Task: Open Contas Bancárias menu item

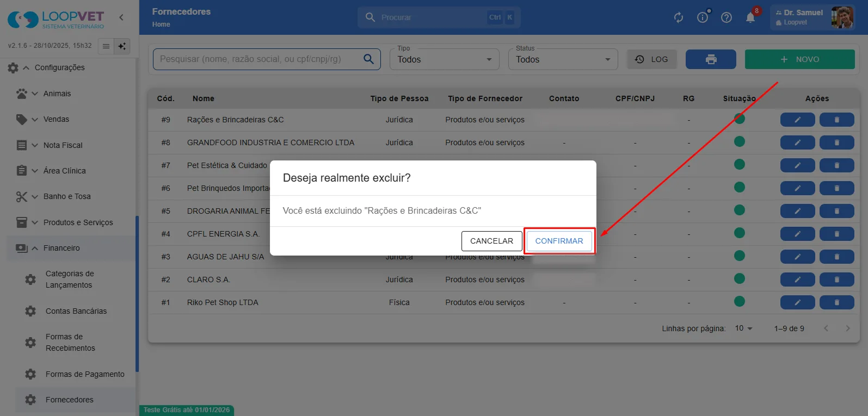Action: pos(76,311)
